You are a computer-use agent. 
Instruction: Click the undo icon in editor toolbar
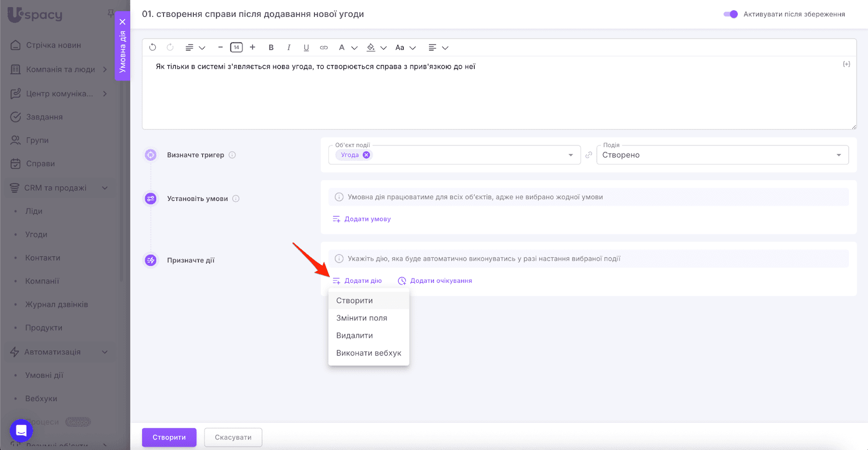152,48
